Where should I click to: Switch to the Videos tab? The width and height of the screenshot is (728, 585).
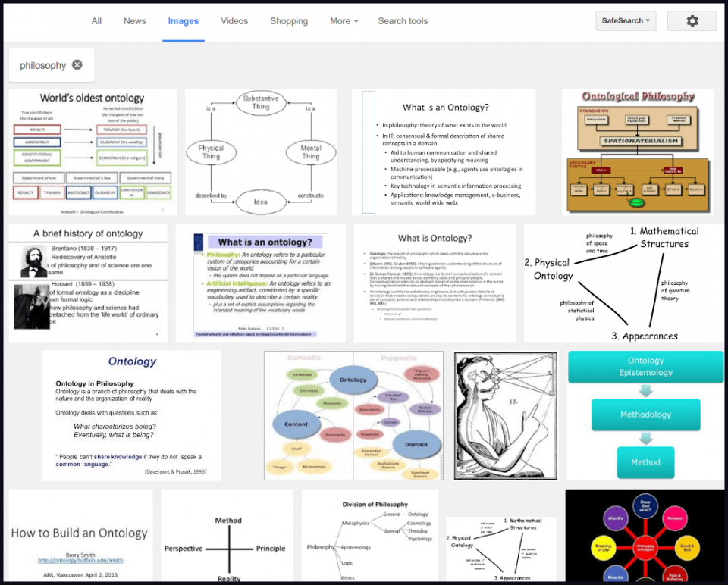coord(234,21)
